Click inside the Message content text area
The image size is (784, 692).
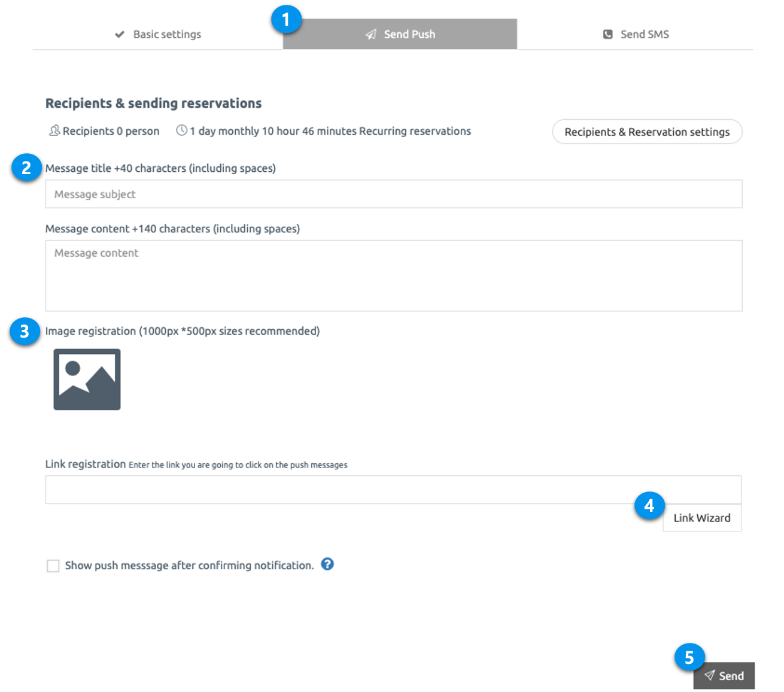(x=393, y=275)
